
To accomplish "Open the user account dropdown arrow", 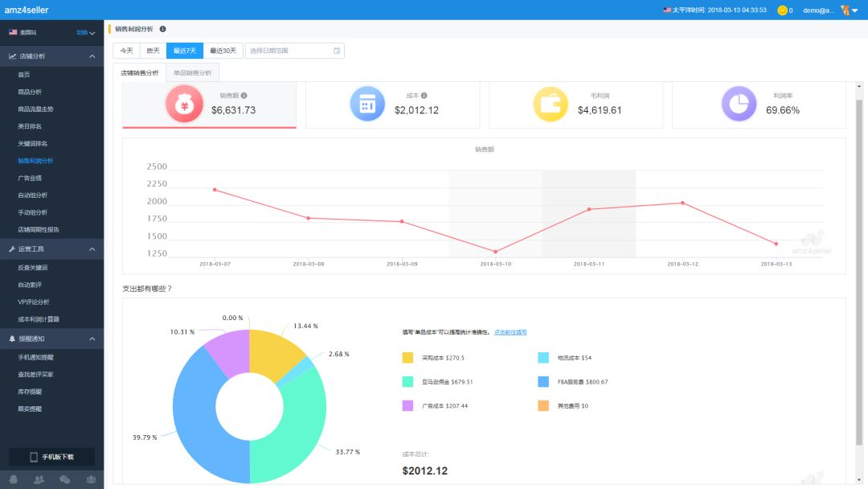I will click(x=854, y=10).
